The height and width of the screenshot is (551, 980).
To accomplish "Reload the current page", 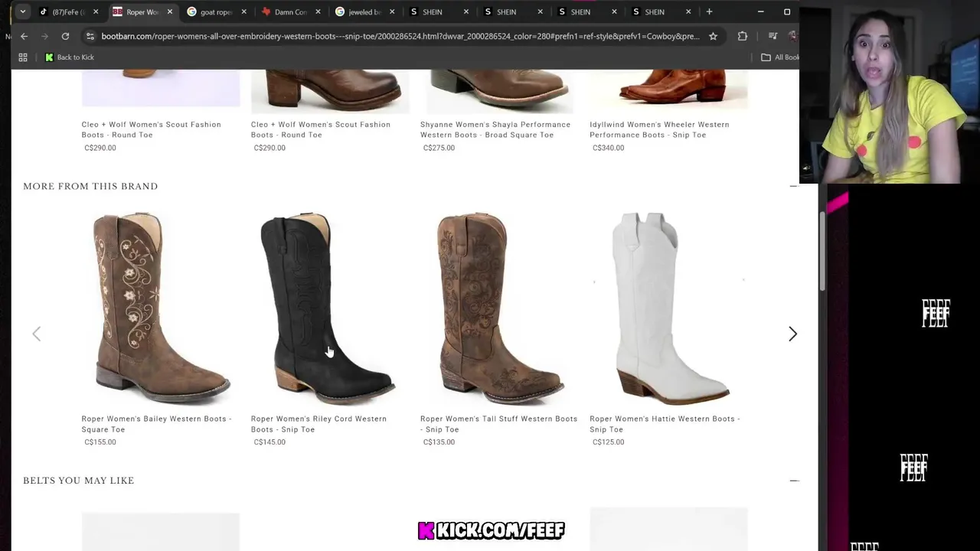I will click(x=65, y=36).
